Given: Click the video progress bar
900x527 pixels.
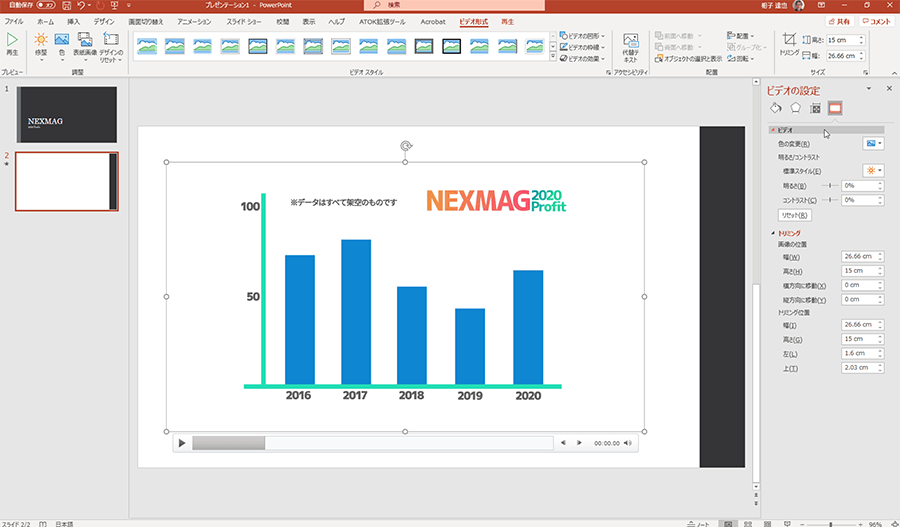Looking at the screenshot, I should coord(373,443).
